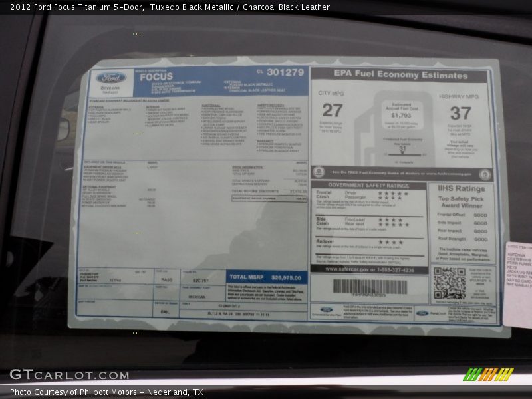
Task: Select the Highway MPG 37 figure
Action: pyautogui.click(x=460, y=112)
